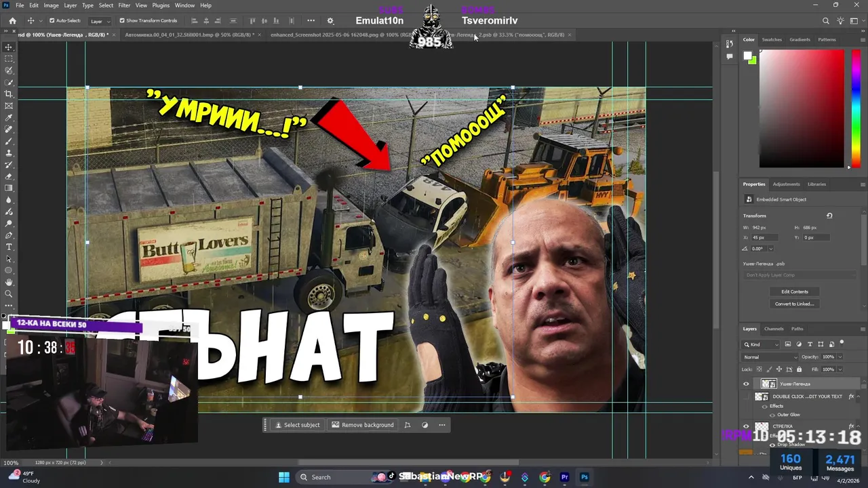Select the Eraser tool
The image size is (868, 488).
[9, 176]
